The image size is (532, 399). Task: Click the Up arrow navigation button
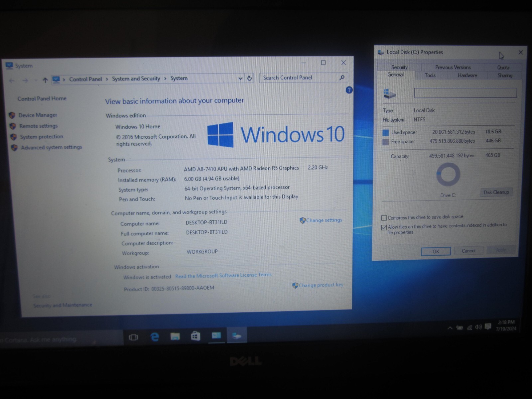(x=45, y=80)
